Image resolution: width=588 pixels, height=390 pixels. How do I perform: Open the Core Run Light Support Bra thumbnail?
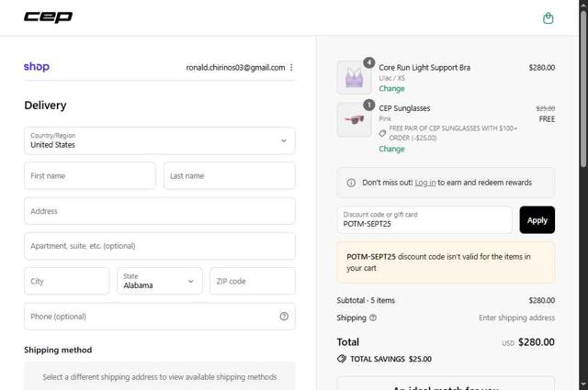coord(354,78)
